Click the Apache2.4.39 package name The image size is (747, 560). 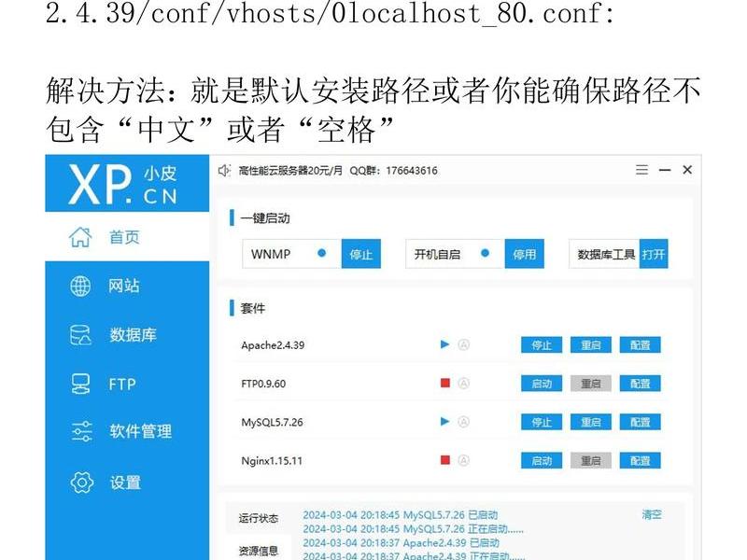(273, 345)
